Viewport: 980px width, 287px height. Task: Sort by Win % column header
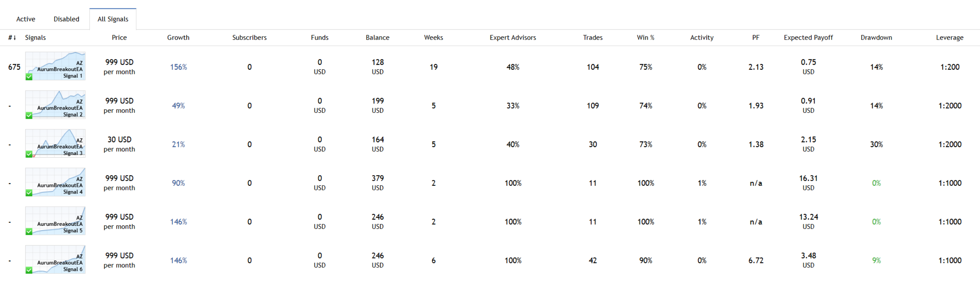pos(646,37)
